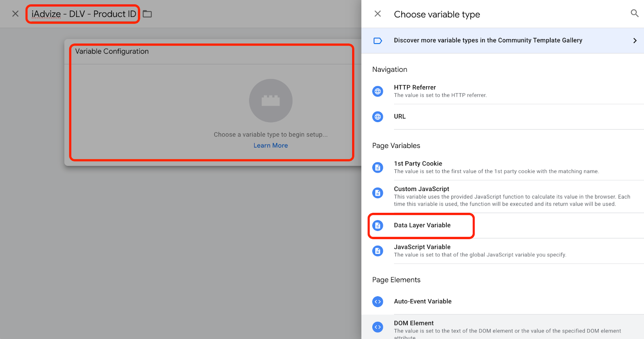The width and height of the screenshot is (644, 339).
Task: Select the HTTP Referrer variable type
Action: (x=415, y=87)
